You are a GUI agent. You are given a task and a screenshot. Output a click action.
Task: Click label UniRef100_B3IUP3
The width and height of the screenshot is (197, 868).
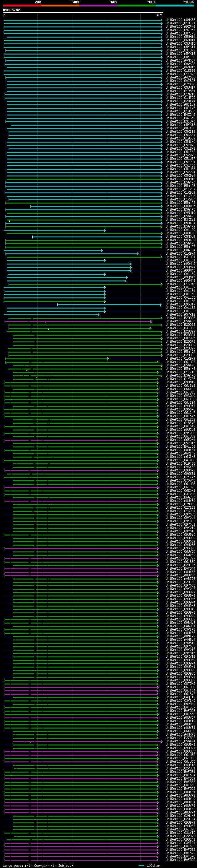pos(180,328)
